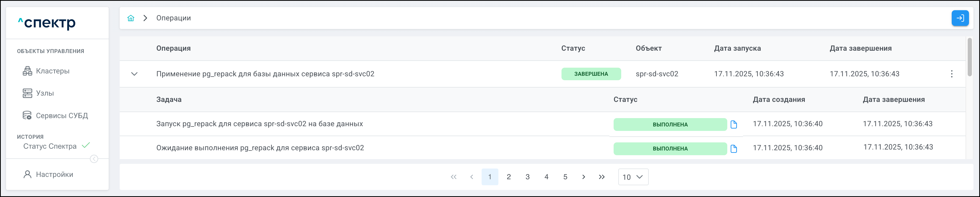Collapse the pg_repack operation row chevron

134,74
